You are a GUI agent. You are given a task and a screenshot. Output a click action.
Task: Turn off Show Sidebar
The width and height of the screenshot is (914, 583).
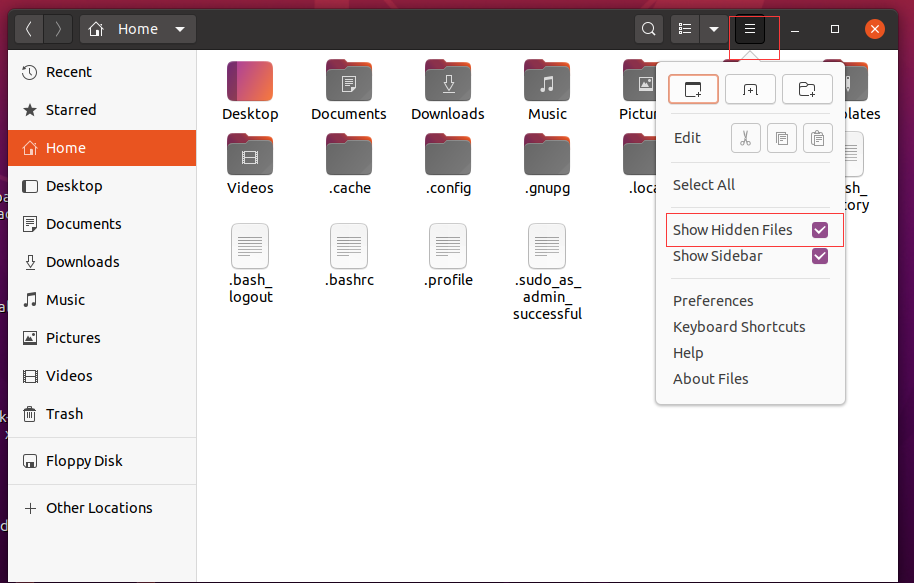(x=820, y=256)
